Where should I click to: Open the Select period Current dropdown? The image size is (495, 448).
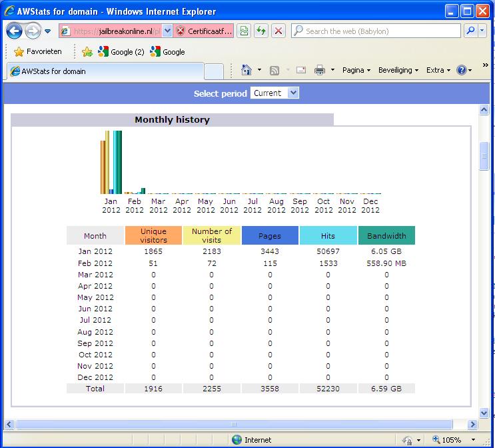click(274, 93)
